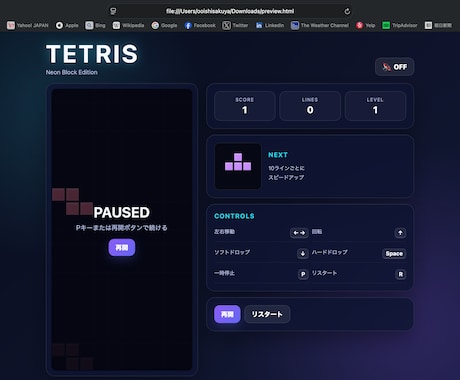Click the 再開 button beside リスタート
This screenshot has width=460, height=380.
227,314
